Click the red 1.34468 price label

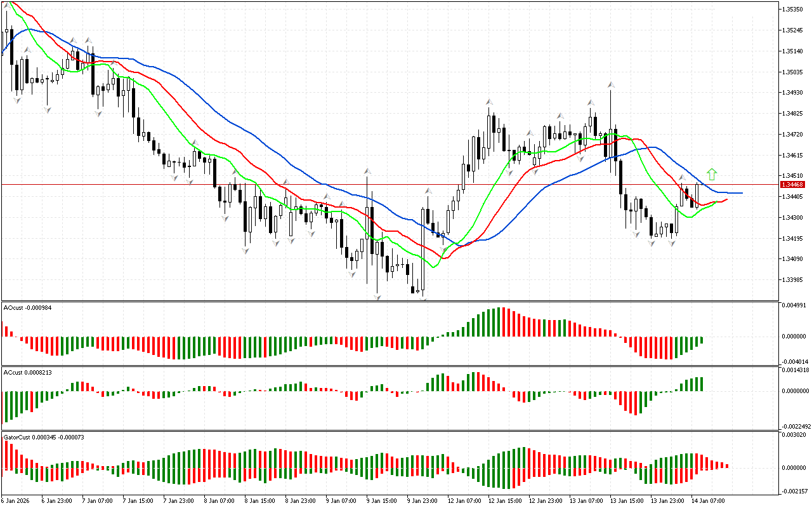pos(794,184)
